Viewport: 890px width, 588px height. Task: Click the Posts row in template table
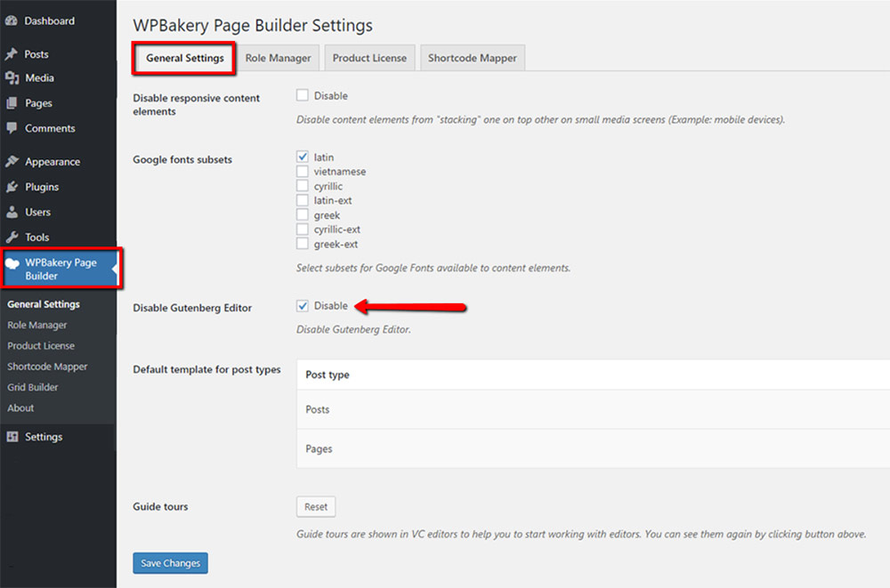point(593,409)
